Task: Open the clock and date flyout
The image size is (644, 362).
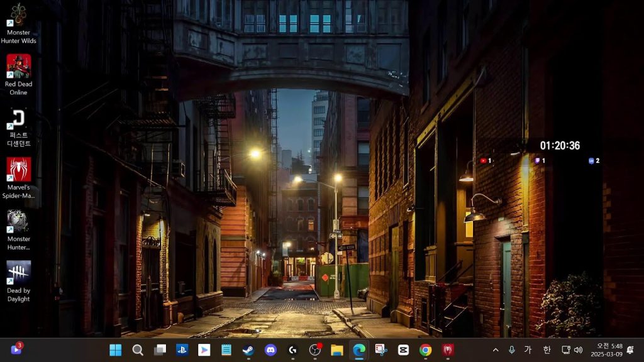Action: click(x=606, y=350)
